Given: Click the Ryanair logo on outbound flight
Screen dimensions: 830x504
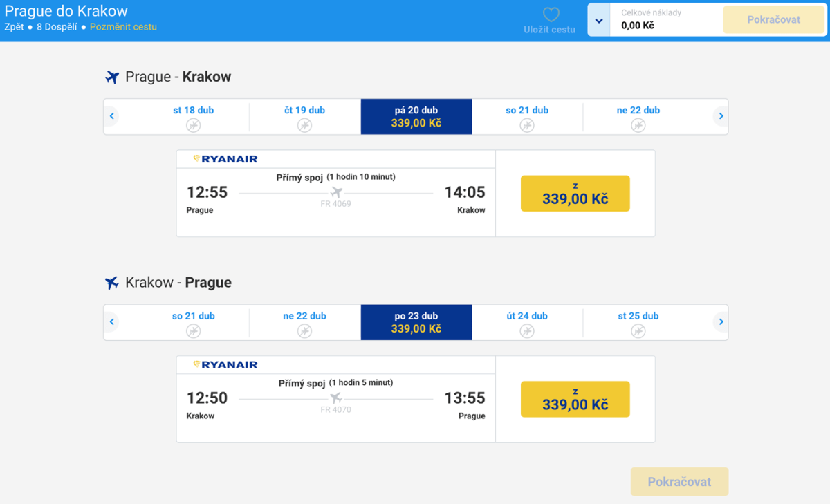Looking at the screenshot, I should (225, 159).
